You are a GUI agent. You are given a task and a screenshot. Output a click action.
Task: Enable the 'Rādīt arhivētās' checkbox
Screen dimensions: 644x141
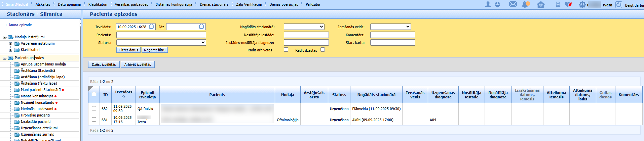point(286,49)
